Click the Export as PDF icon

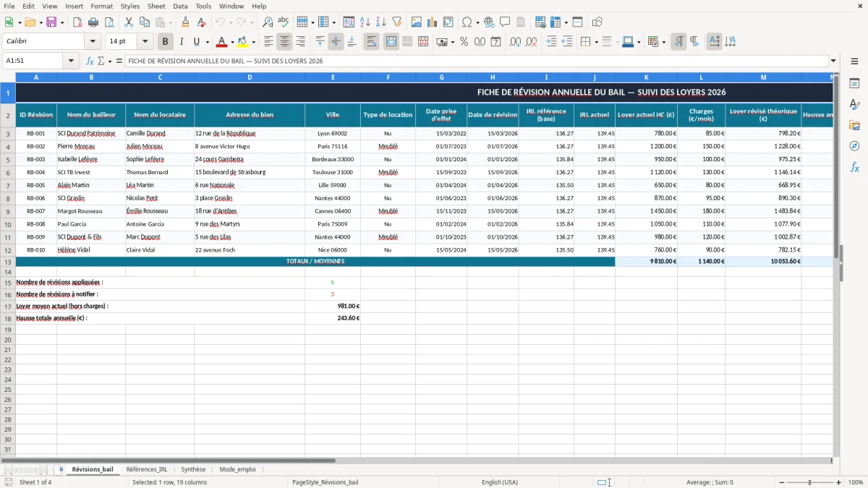pos(77,22)
